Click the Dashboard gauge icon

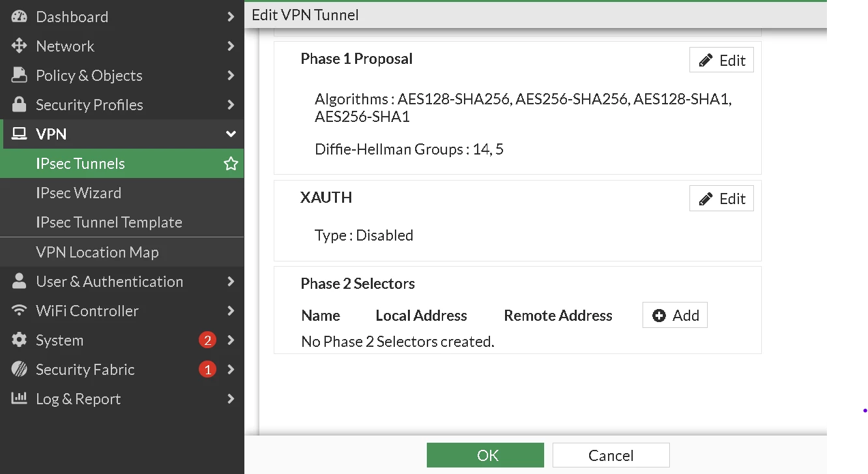(x=20, y=17)
